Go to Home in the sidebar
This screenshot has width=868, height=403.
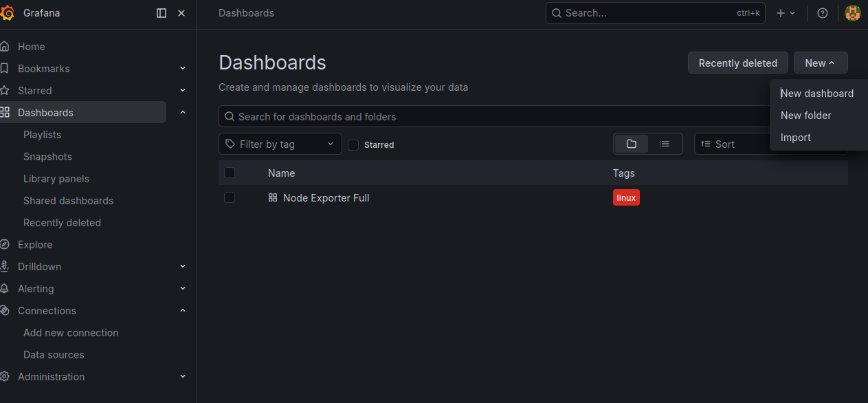click(x=32, y=47)
